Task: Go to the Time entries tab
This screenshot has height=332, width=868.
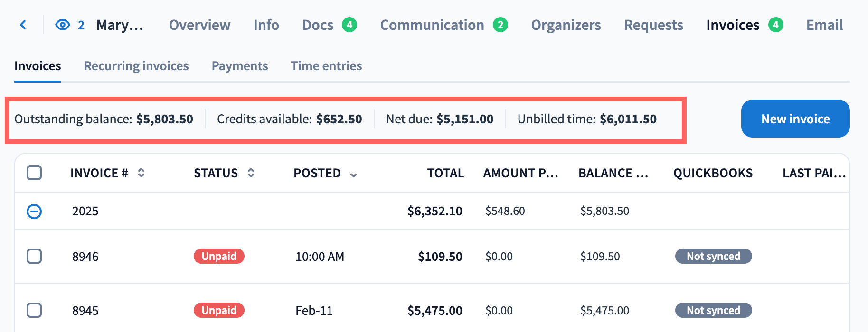Action: point(326,66)
